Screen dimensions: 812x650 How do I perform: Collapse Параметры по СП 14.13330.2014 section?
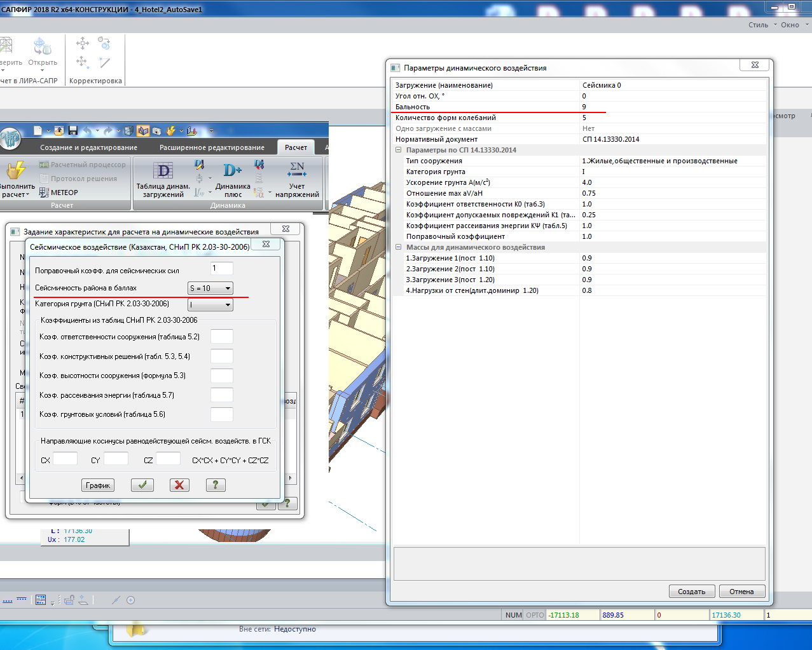click(x=399, y=150)
